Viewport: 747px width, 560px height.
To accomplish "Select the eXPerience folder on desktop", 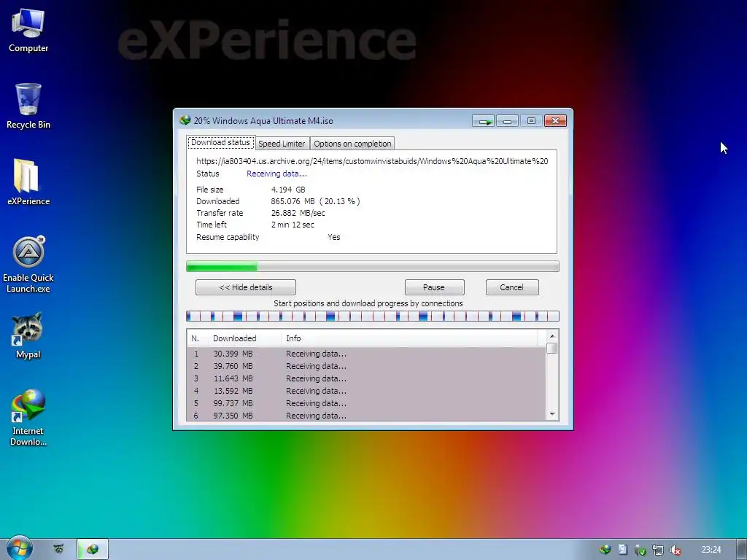I will tap(28, 182).
